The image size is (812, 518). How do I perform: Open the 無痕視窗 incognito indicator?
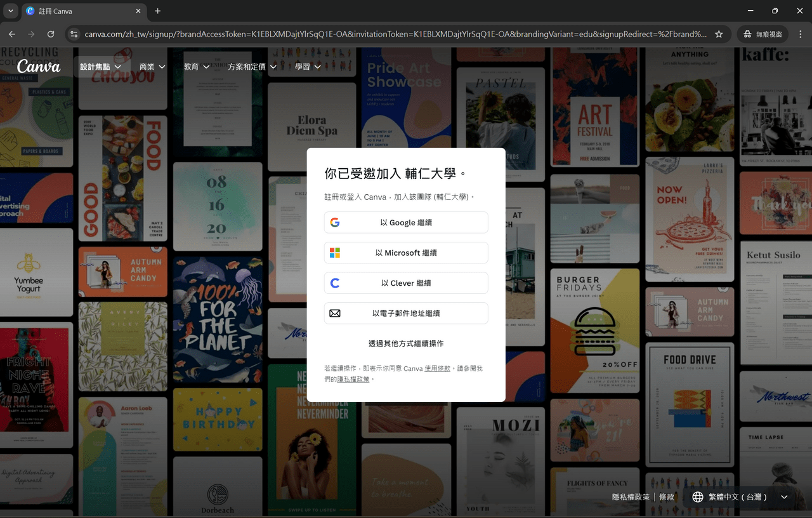pos(763,34)
